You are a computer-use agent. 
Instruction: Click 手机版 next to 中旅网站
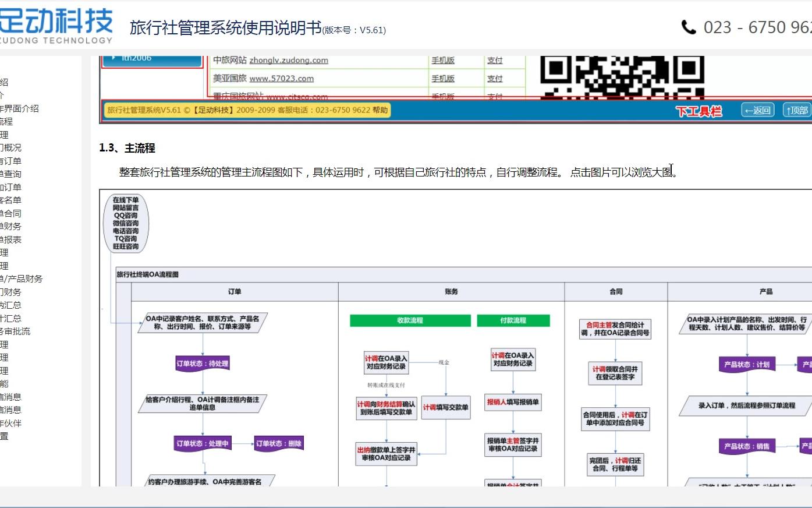point(442,60)
